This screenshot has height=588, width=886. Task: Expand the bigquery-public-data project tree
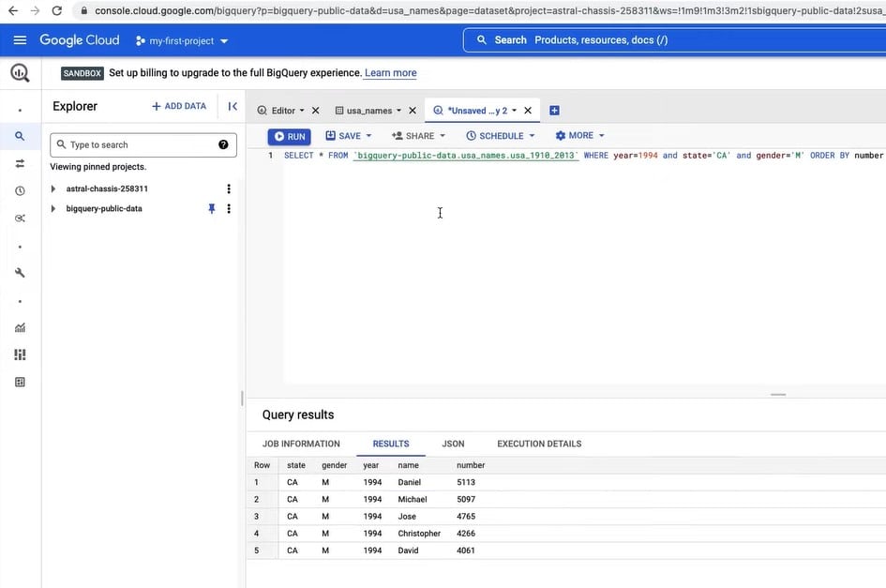tap(53, 208)
